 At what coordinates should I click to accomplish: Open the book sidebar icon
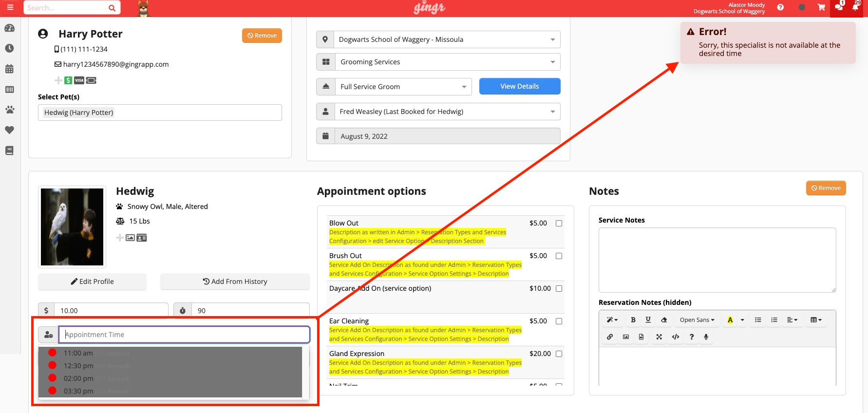coord(9,150)
